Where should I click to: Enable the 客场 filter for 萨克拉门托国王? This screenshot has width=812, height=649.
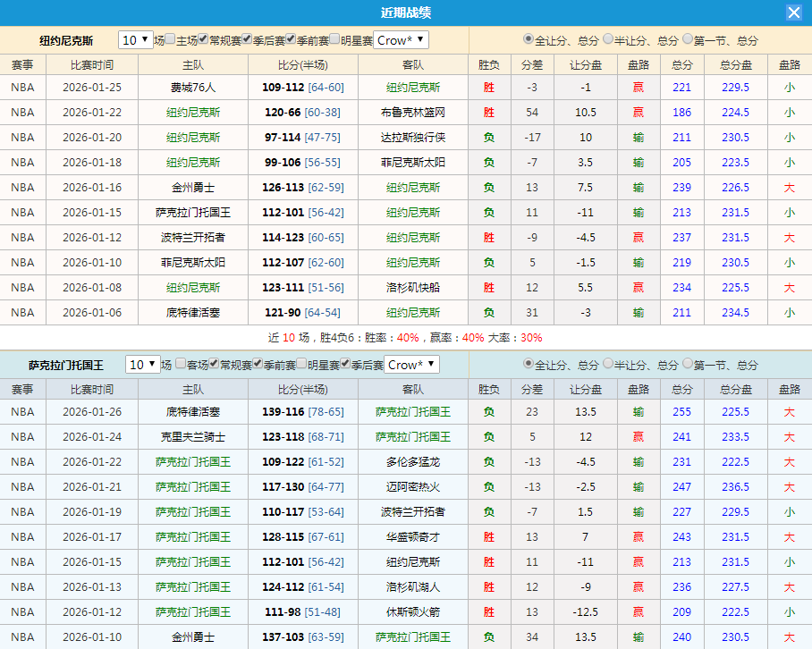(182, 364)
